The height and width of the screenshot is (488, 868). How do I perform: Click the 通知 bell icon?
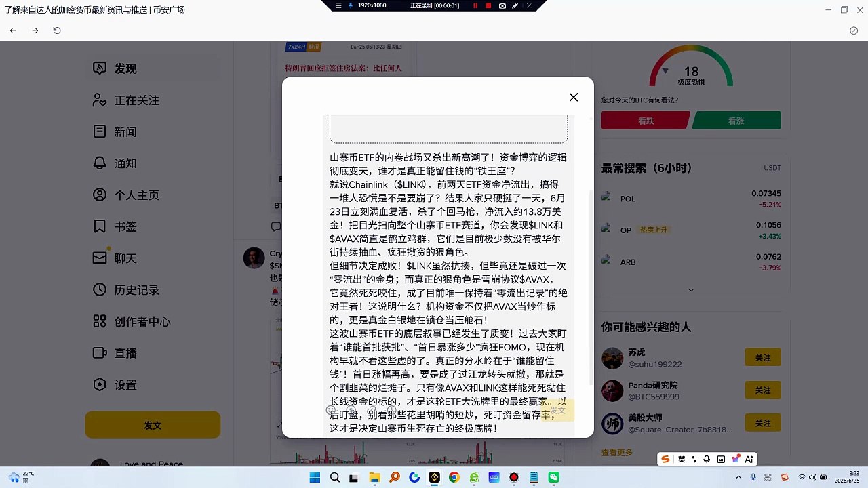coord(100,163)
